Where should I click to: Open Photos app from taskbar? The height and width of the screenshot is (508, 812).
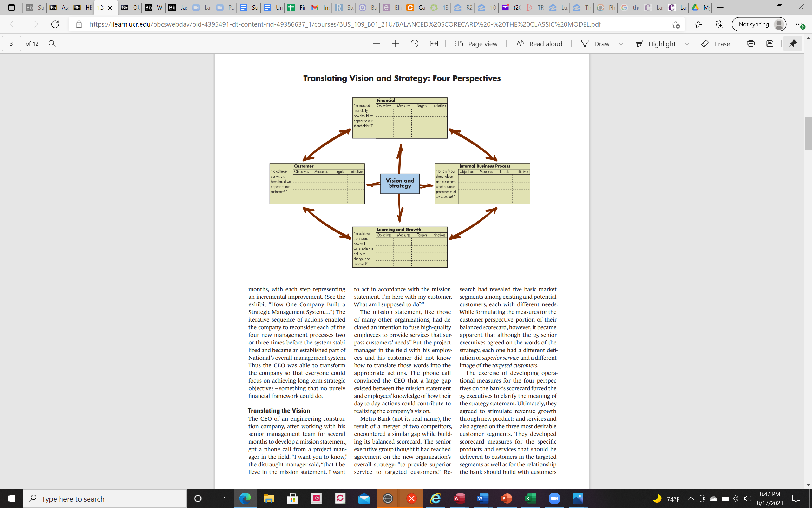coord(578,498)
